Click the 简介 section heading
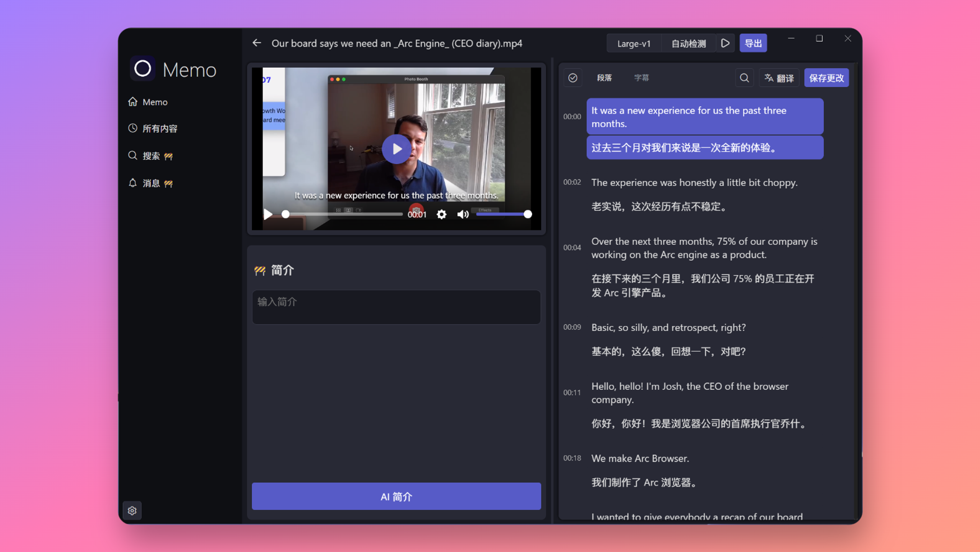The image size is (980, 552). (282, 270)
